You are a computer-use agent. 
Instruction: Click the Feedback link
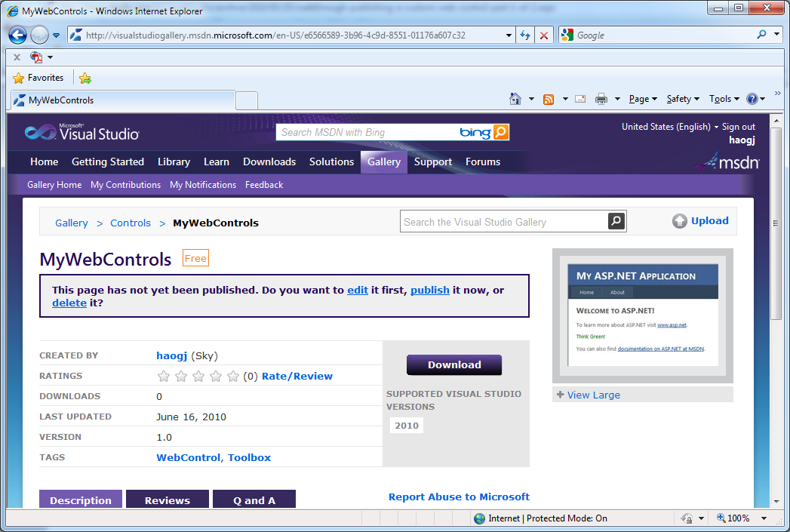coord(264,185)
